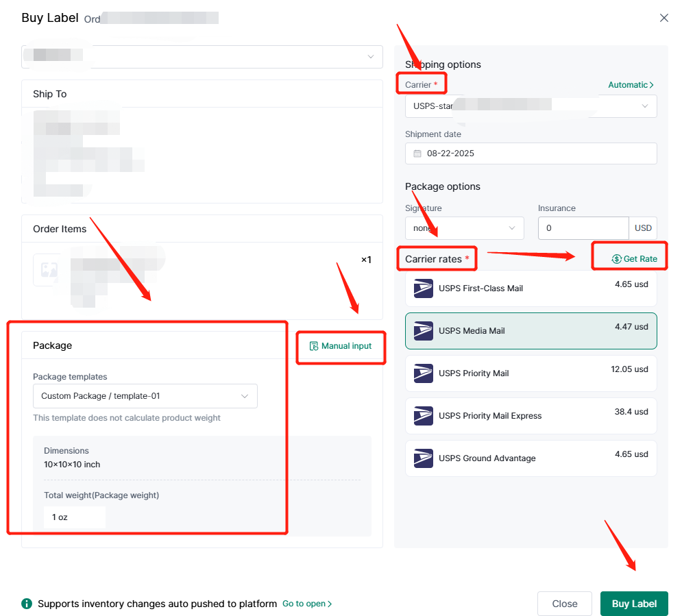Open the Package templates dropdown
Screen dimensions: 682x616
coord(145,396)
